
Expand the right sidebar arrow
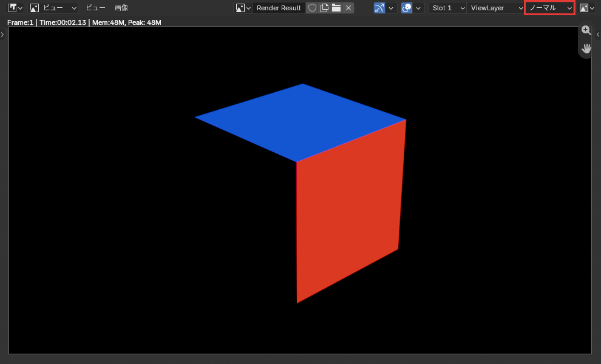[x=598, y=35]
